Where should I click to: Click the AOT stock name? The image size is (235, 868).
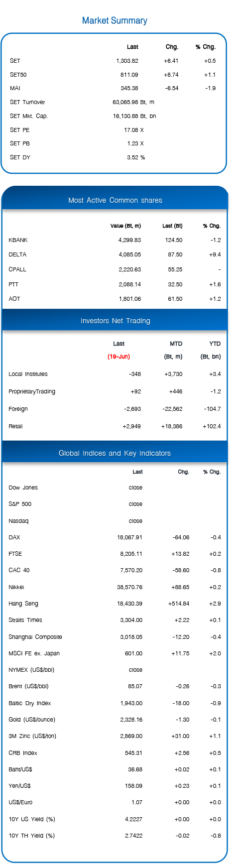point(14,299)
